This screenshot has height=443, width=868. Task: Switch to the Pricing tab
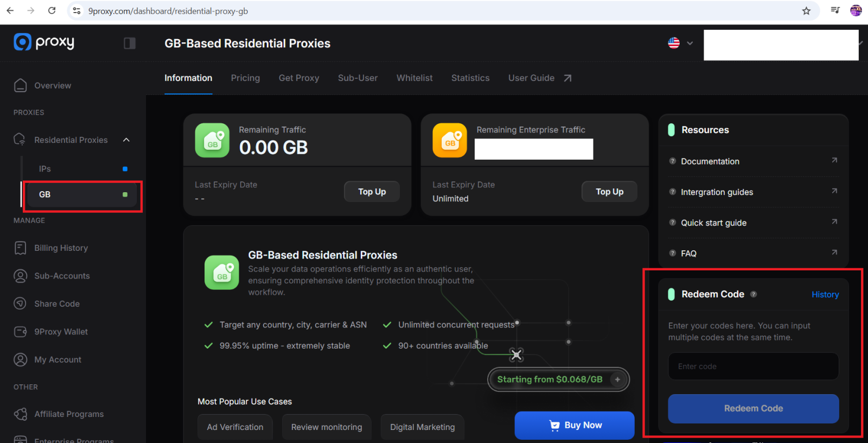click(x=245, y=78)
